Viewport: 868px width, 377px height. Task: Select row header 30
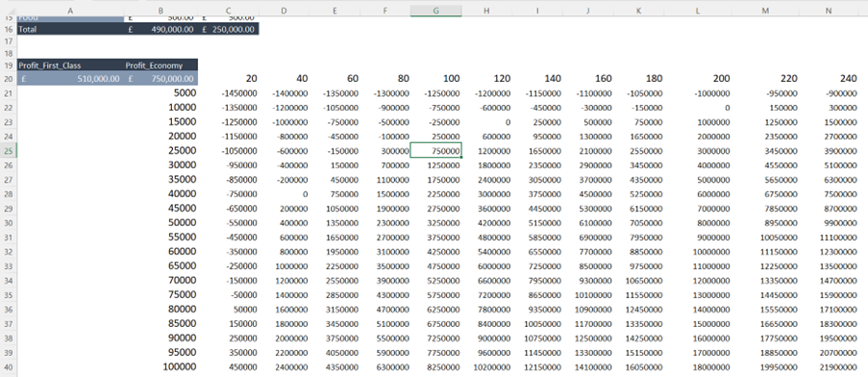coord(9,222)
